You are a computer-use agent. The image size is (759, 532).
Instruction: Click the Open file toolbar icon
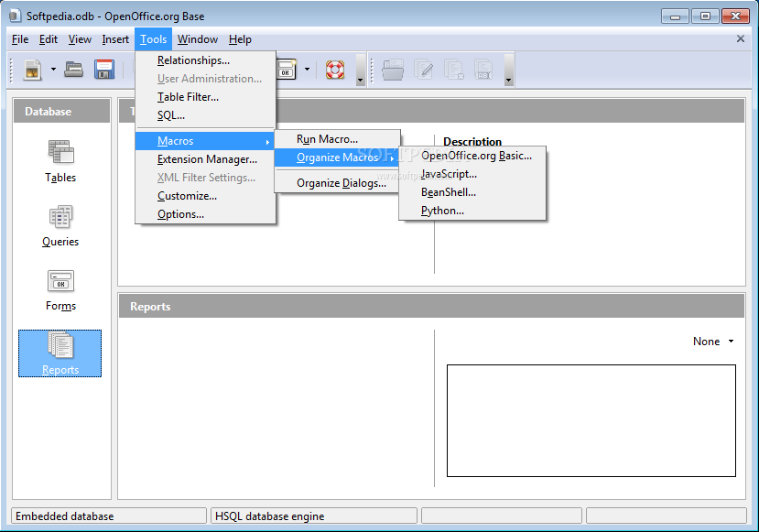pos(73,70)
